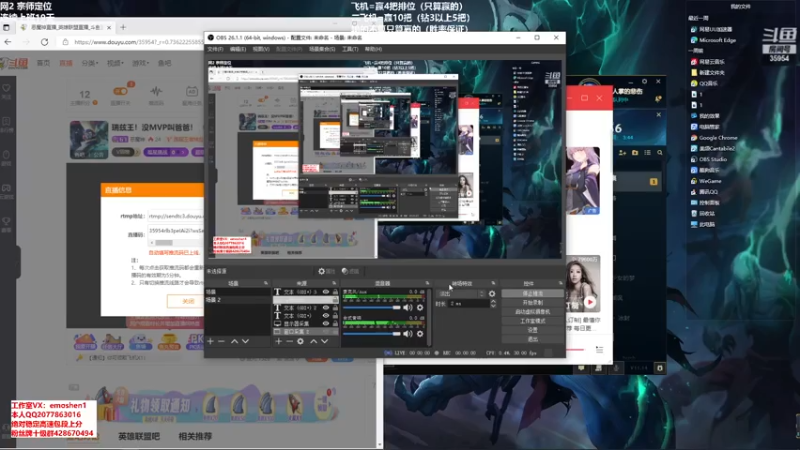Screen dimensions: 800x450
Task: Increase the transition 时长 with the stepper up arrow
Action: tap(493, 302)
